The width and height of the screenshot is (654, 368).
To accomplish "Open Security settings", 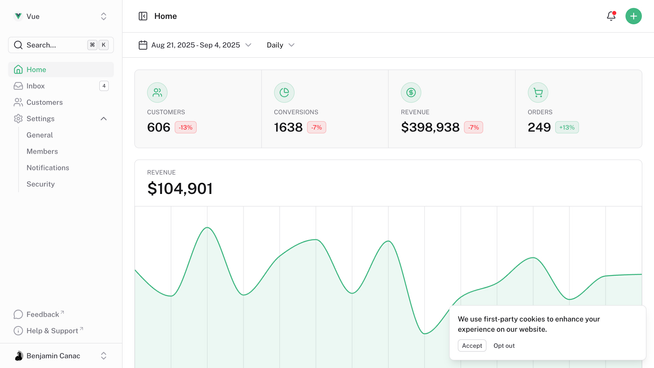I will click(40, 184).
